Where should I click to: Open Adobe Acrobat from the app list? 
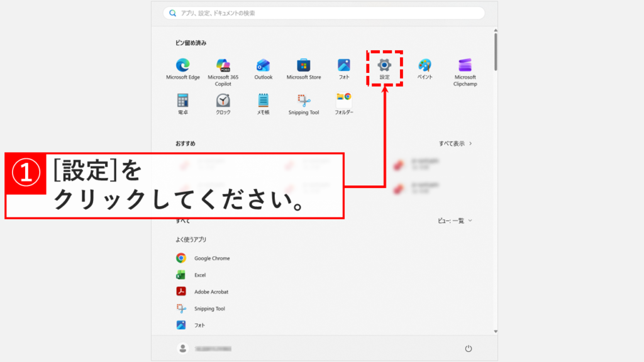coord(202,292)
